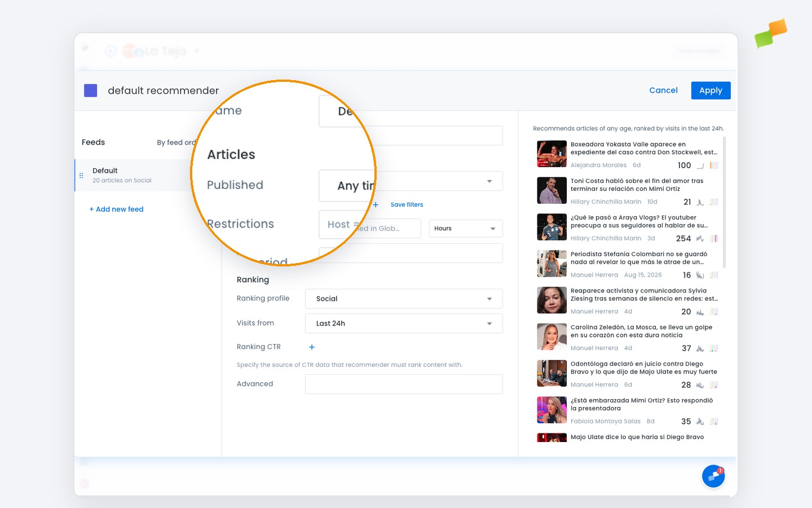View visits sparkline for Toni Costa article

[x=700, y=202]
